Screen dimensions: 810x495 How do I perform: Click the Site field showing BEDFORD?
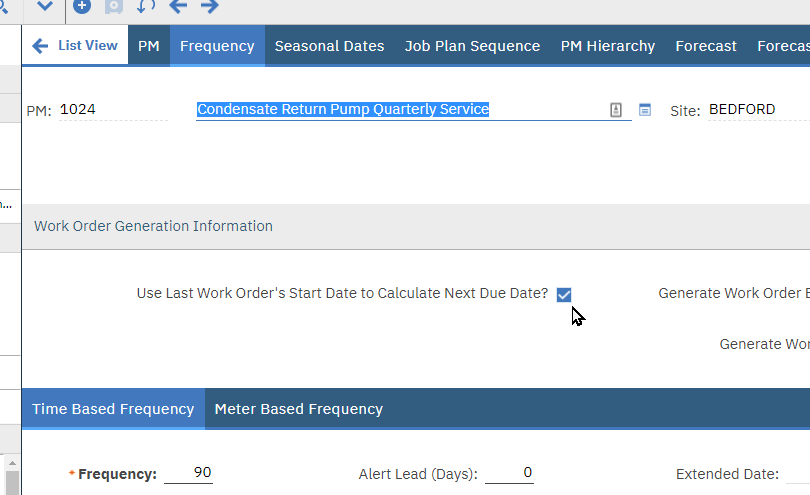(x=755, y=110)
